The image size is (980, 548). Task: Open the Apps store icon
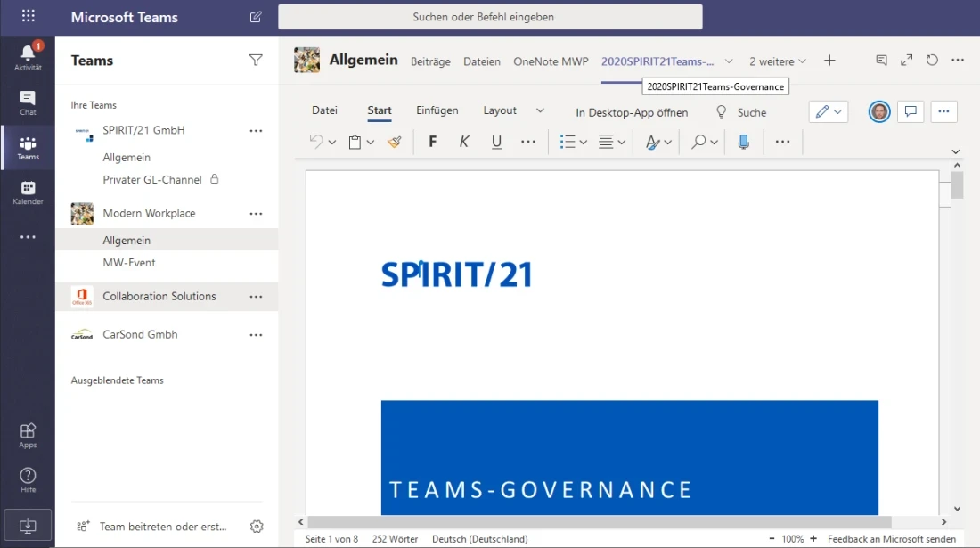[28, 436]
